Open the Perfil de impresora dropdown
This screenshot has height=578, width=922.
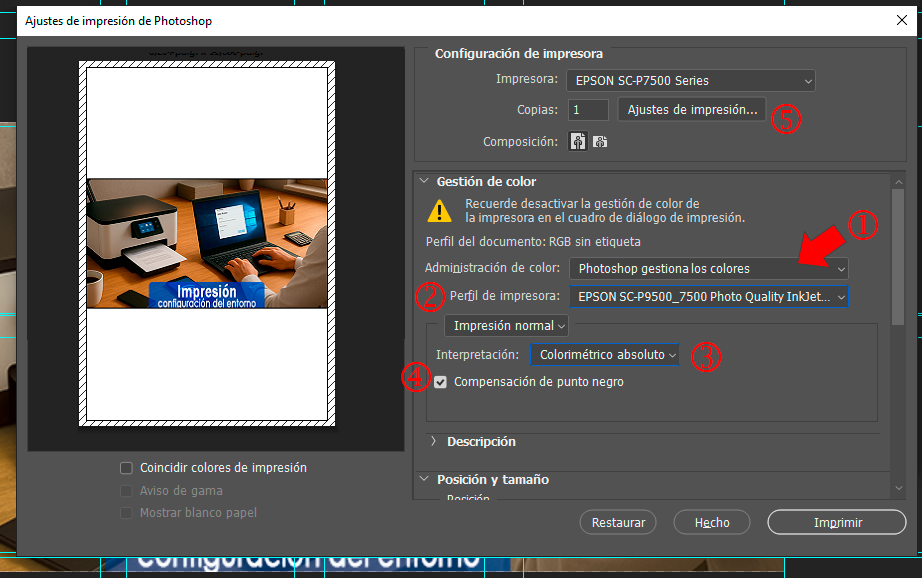(708, 297)
